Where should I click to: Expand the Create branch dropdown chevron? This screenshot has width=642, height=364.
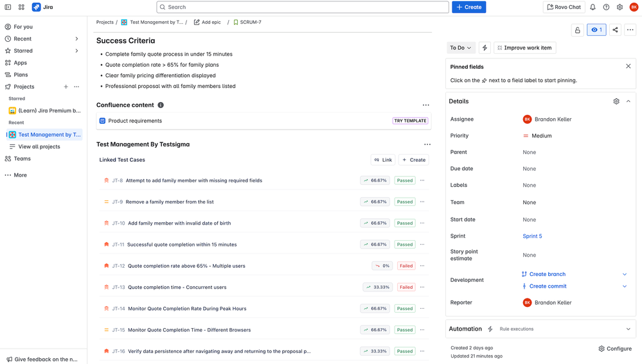click(625, 274)
